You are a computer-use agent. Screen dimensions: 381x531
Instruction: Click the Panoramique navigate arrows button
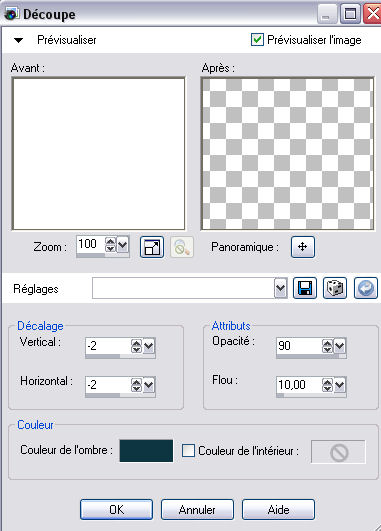click(x=303, y=247)
